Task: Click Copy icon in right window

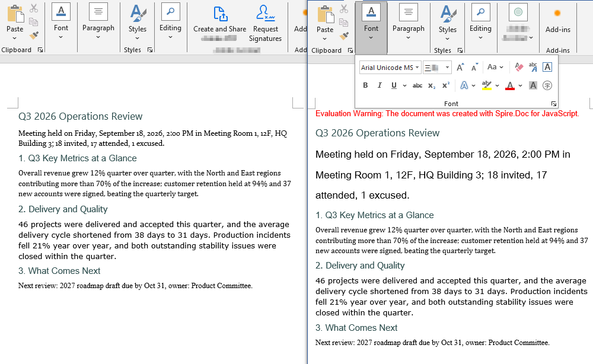Action: pos(344,23)
